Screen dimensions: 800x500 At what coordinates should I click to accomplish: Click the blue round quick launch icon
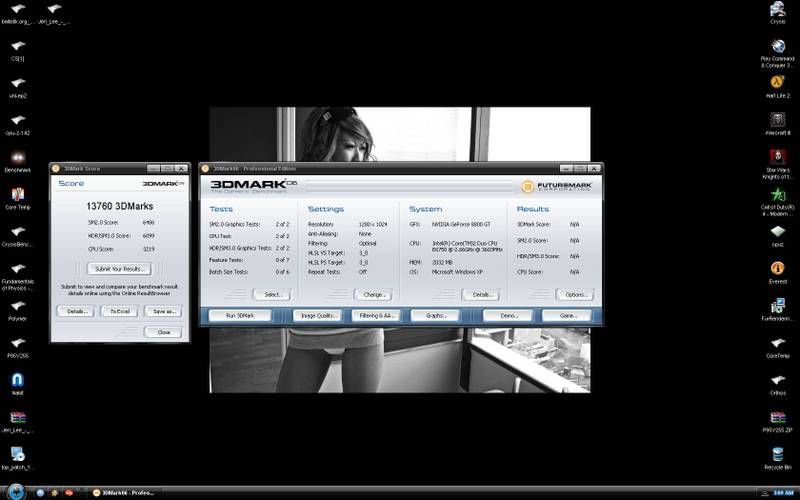[40, 493]
